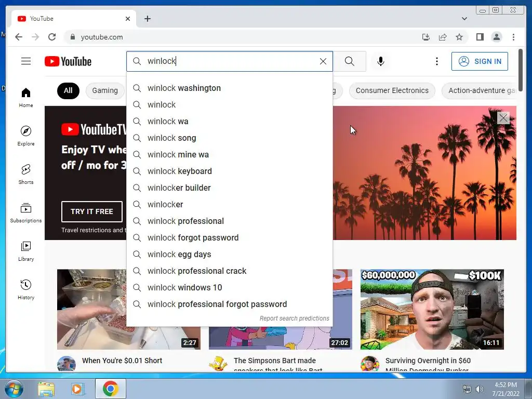Open network icon in system tray
Viewport: 532px width, 399px height.
467,389
